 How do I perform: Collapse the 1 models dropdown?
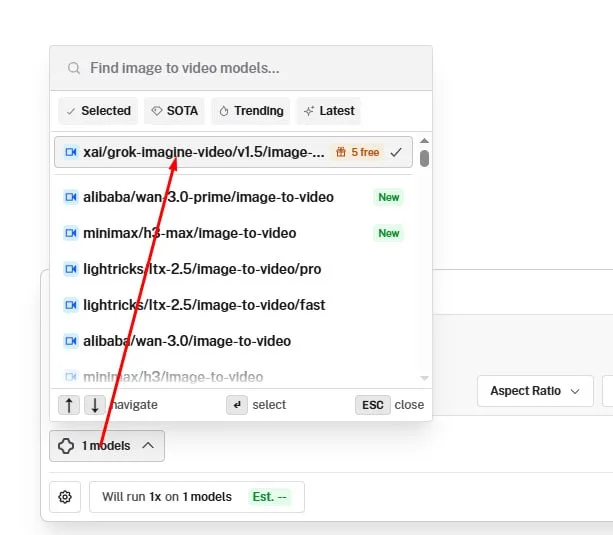(107, 446)
